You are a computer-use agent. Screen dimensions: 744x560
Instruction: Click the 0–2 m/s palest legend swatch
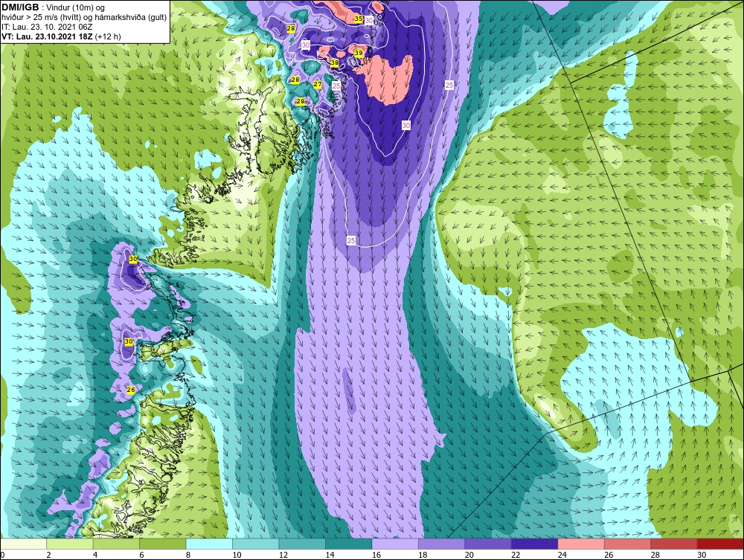point(24,544)
